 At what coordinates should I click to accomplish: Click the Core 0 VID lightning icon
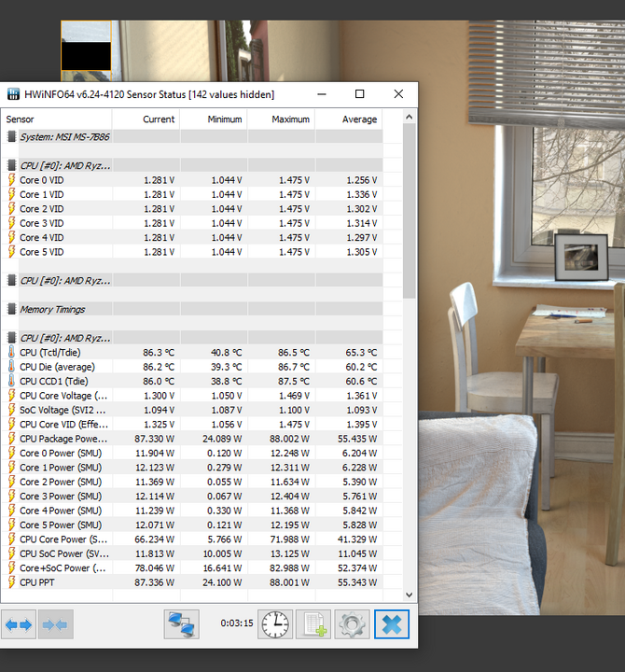11,180
